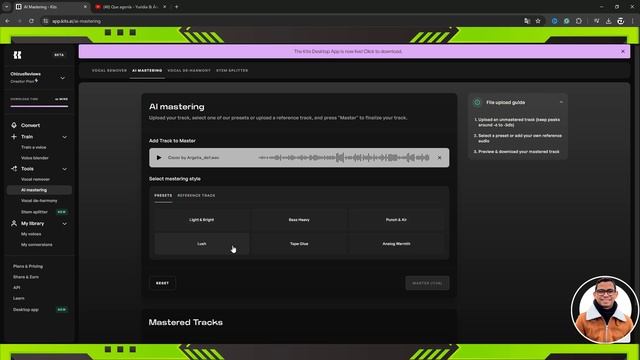
Task: Switch to the Vocal De-Harmony tab
Action: (189, 71)
